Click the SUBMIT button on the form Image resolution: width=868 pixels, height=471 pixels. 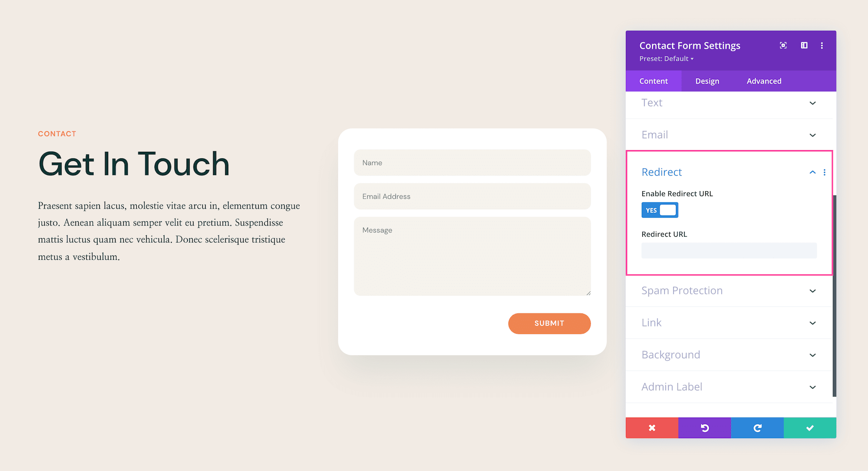click(x=549, y=323)
